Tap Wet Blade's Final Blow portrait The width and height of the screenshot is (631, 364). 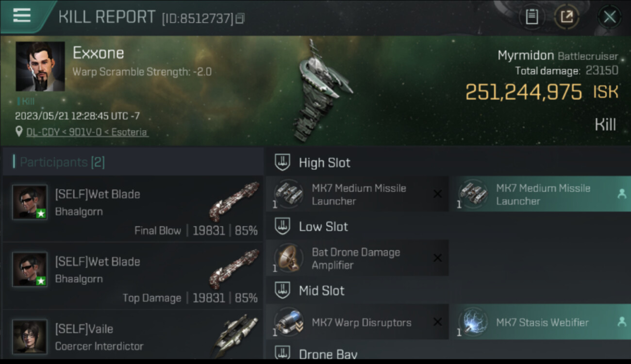pos(30,202)
